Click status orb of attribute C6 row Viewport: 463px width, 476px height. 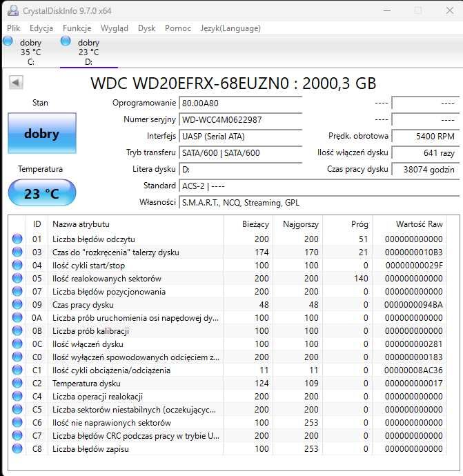click(x=17, y=423)
